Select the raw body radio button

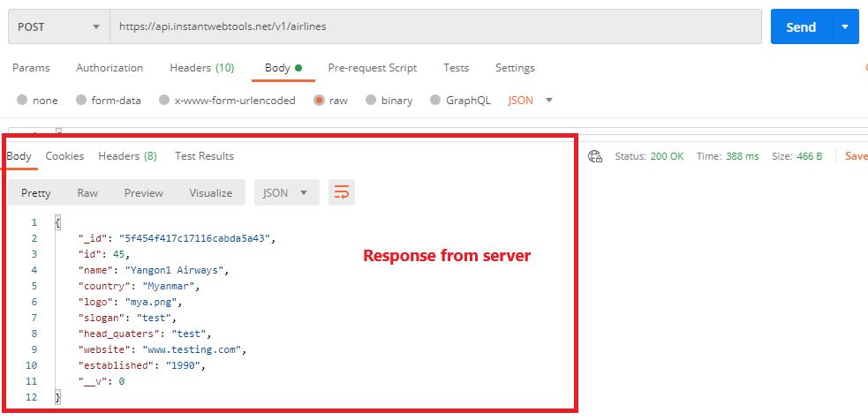click(x=320, y=101)
